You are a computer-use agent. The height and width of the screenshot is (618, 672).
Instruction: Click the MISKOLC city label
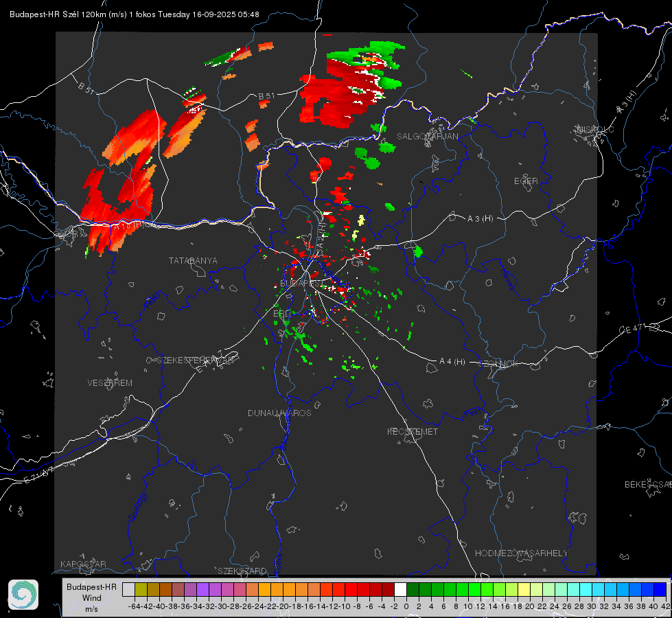(595, 130)
